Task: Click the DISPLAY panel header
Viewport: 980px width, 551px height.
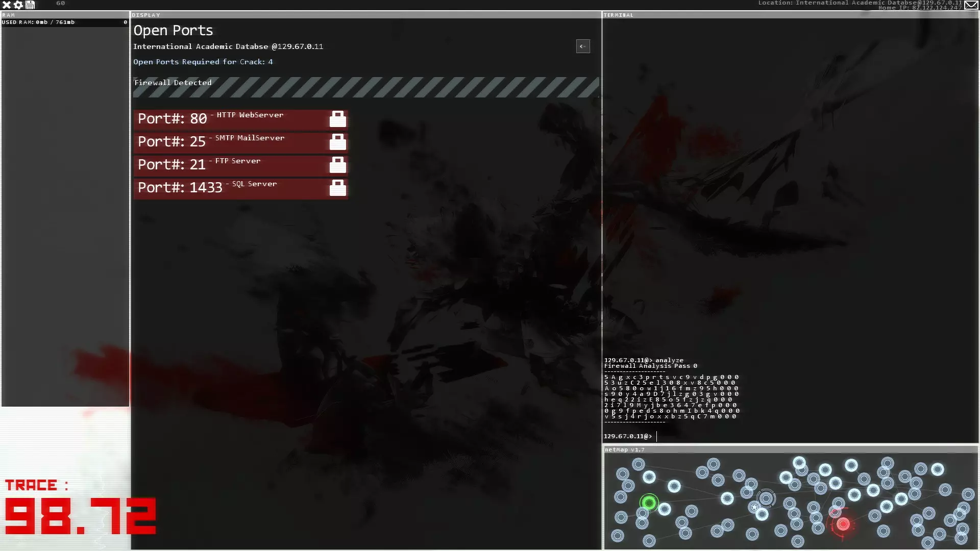Action: pos(146,15)
